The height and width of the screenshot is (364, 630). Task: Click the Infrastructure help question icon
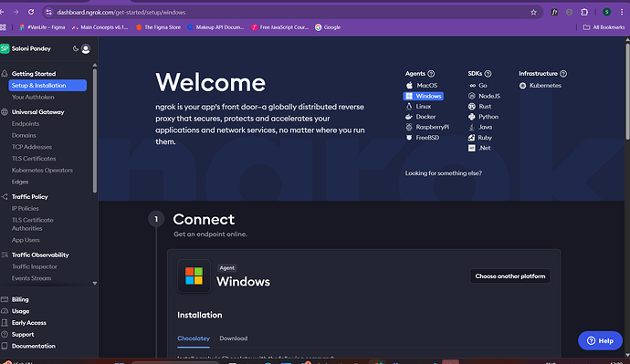563,74
